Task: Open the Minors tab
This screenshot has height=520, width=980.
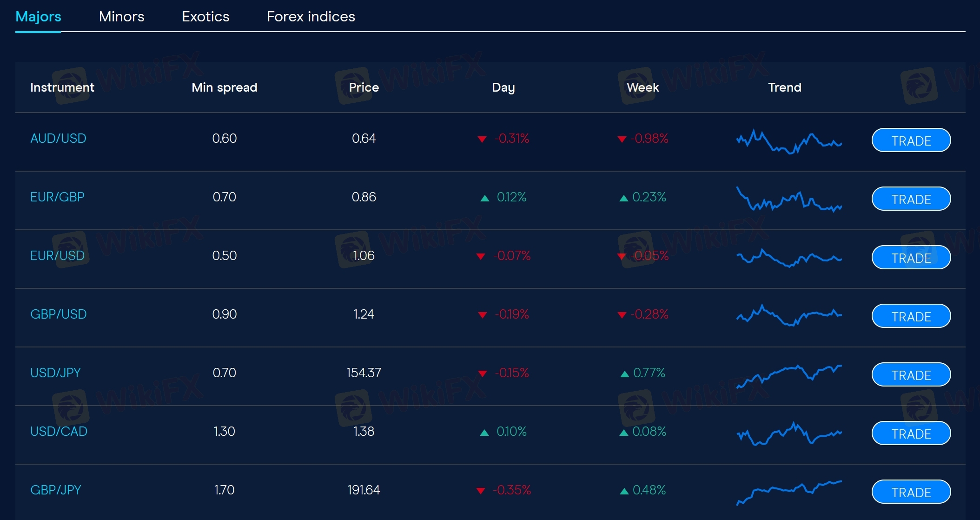Action: (121, 17)
